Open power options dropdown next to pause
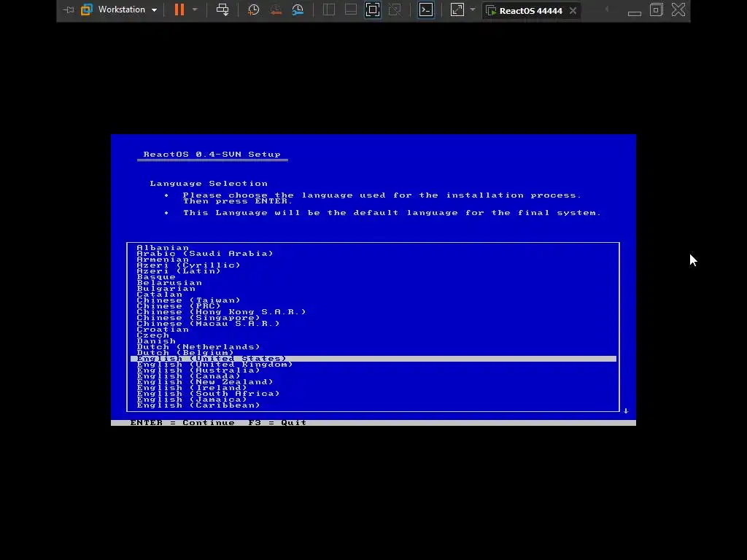The width and height of the screenshot is (747, 560). (x=195, y=9)
